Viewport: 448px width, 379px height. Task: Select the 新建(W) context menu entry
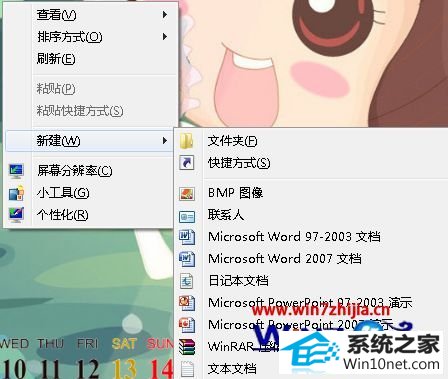click(x=90, y=141)
